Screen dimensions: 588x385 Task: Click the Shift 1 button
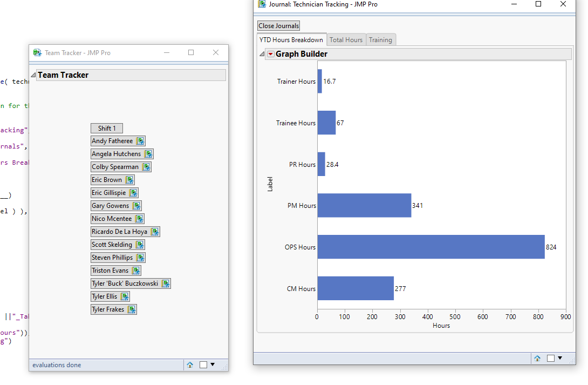coord(107,129)
